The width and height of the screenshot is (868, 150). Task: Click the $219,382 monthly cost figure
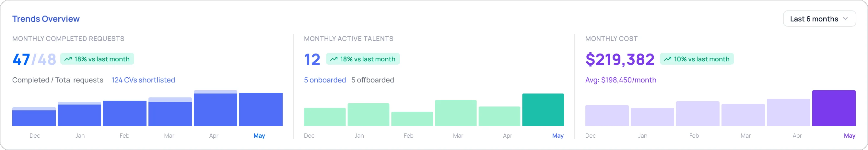620,59
